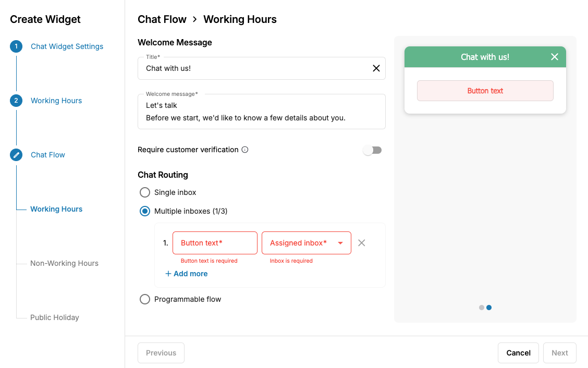Select Multiple inboxes radio option

[145, 211]
